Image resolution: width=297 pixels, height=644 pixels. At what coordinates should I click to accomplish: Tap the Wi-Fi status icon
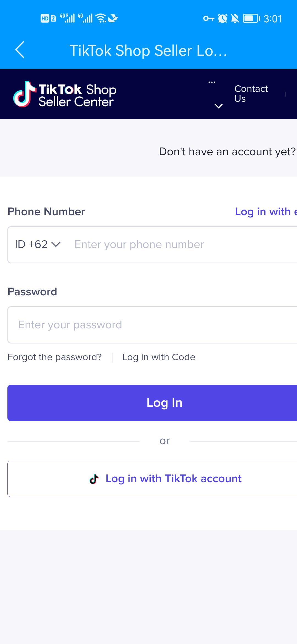(x=101, y=18)
